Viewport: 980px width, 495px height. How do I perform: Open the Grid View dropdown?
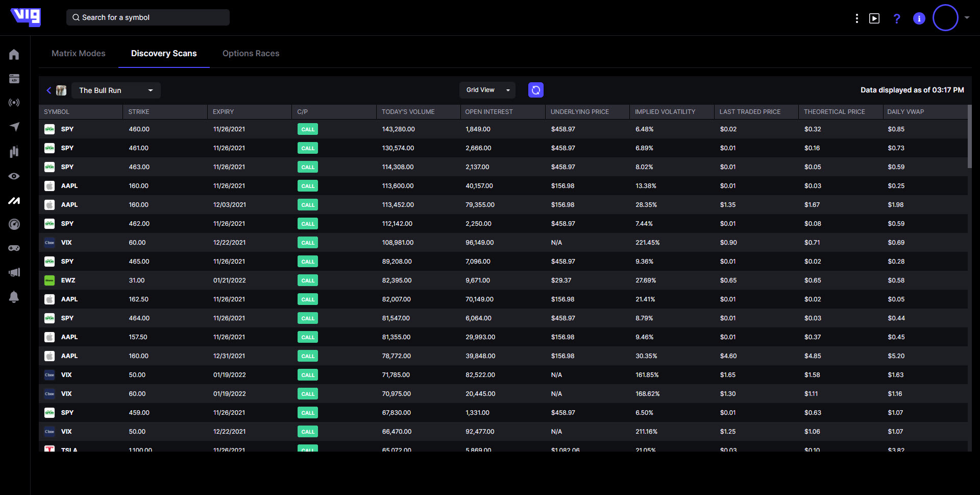point(487,90)
